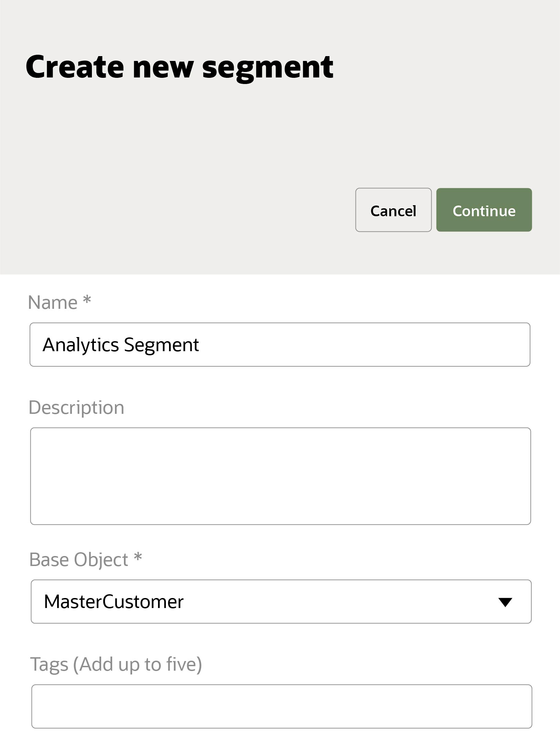Click the Name field label
The image size is (560, 744).
[x=53, y=303]
